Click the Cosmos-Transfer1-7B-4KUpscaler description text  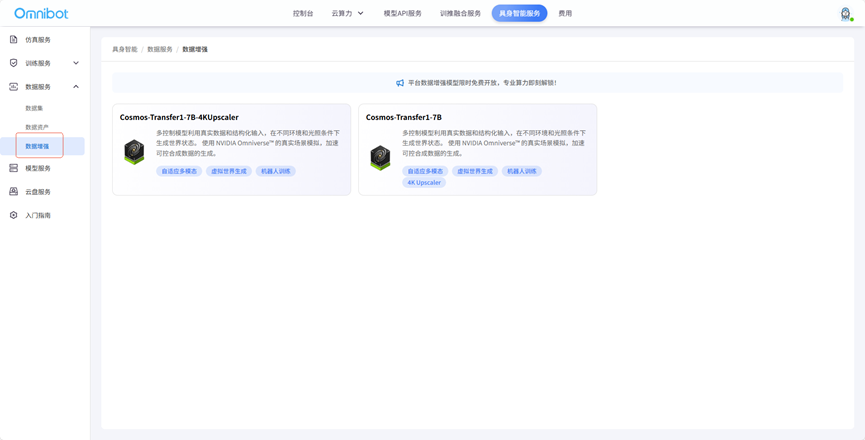[247, 143]
